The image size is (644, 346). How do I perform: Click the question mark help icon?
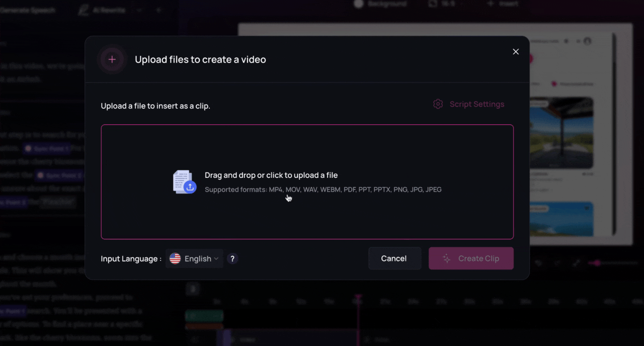click(x=232, y=258)
